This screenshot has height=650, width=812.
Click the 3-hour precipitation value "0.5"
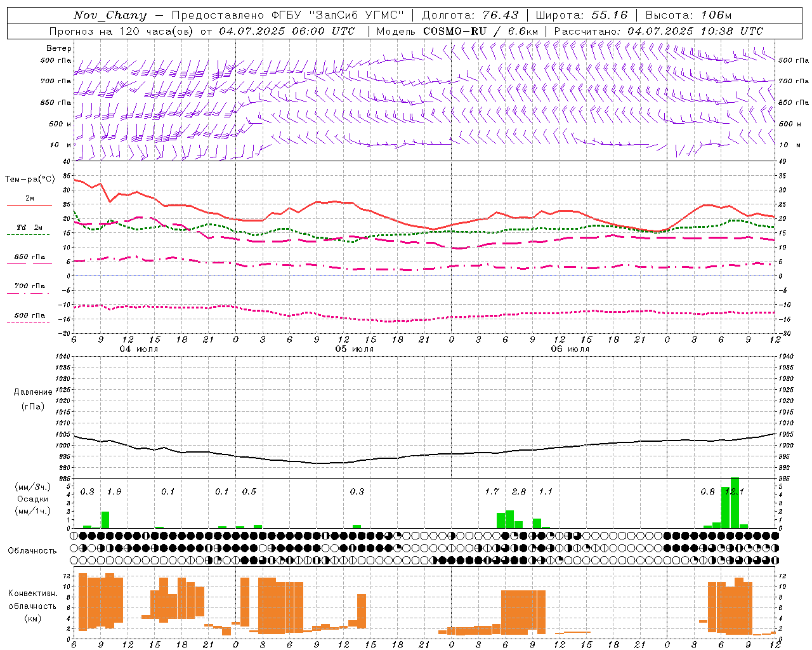[249, 492]
